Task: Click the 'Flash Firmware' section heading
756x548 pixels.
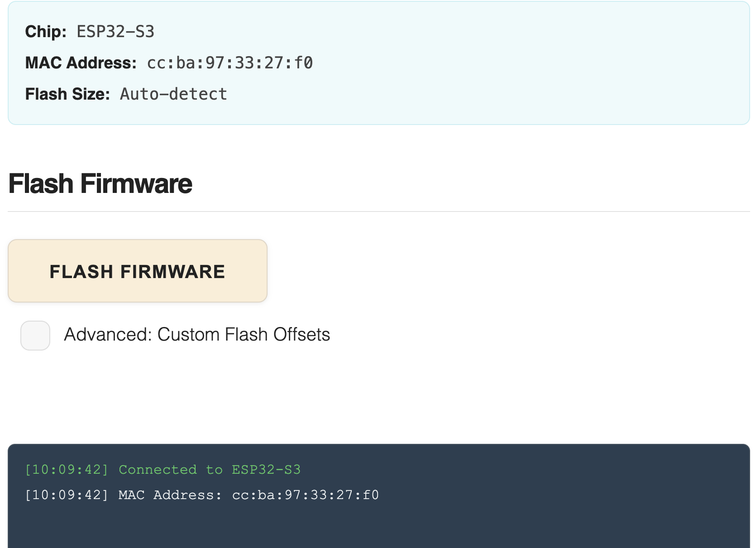Action: tap(100, 184)
